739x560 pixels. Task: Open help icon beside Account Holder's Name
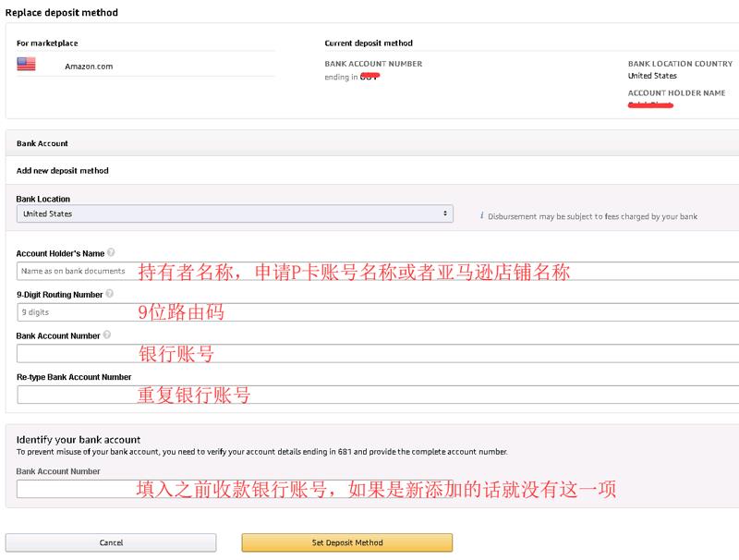click(111, 252)
